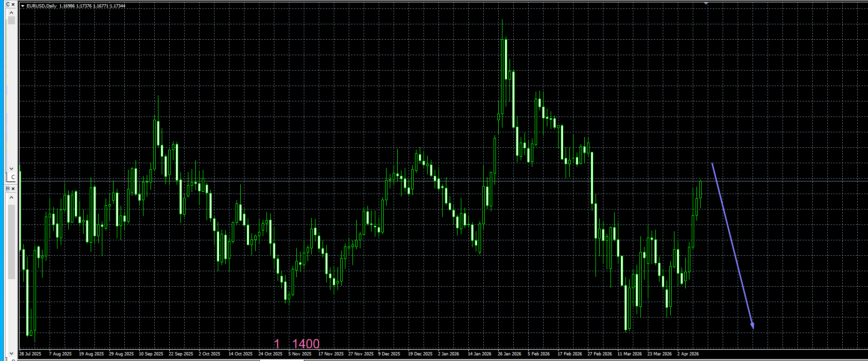Close the upper left 'C' panel
This screenshot has width=868, height=361.
tap(13, 4)
